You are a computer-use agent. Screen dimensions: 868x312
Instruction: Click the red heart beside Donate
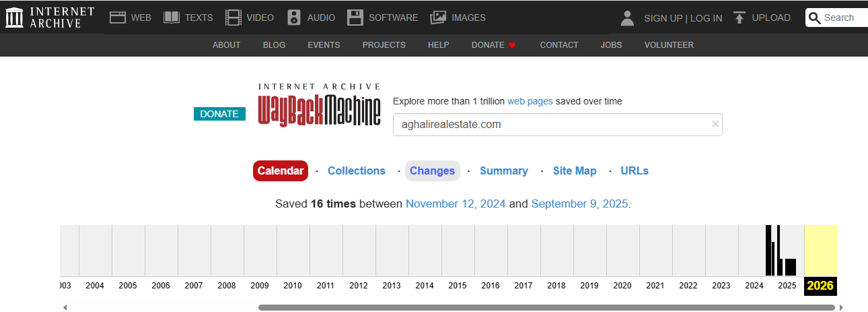(511, 45)
